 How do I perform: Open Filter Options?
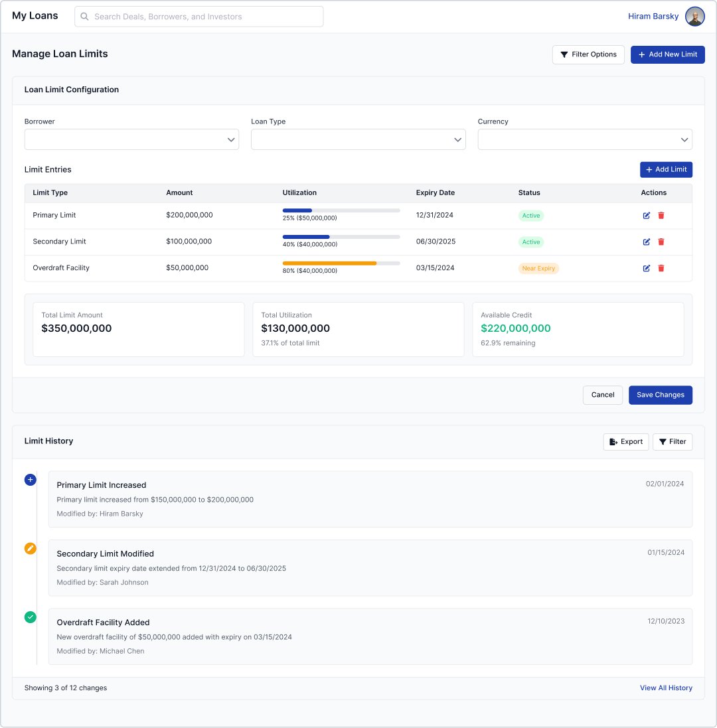click(x=588, y=55)
